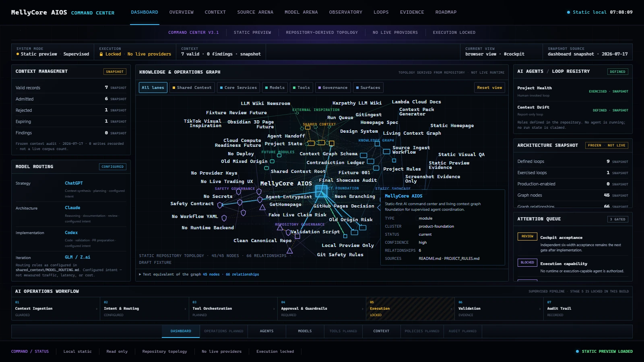Click the Reset view button
Viewport: 644px width, 362px height.
[x=489, y=87]
